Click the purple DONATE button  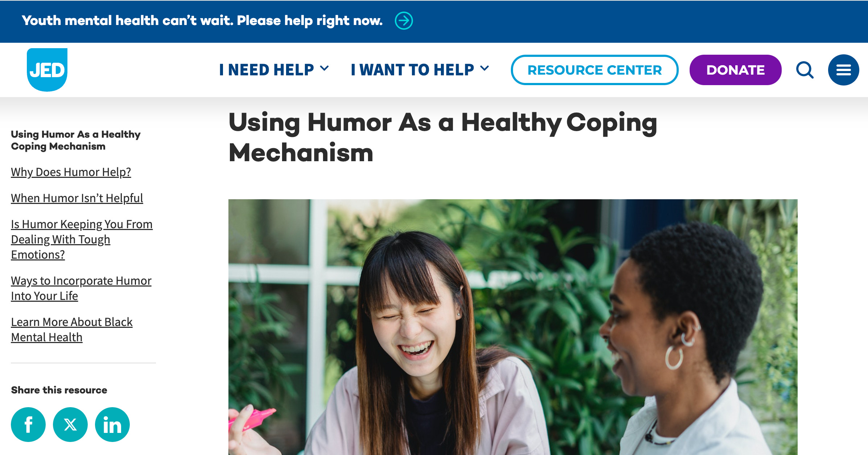[735, 70]
